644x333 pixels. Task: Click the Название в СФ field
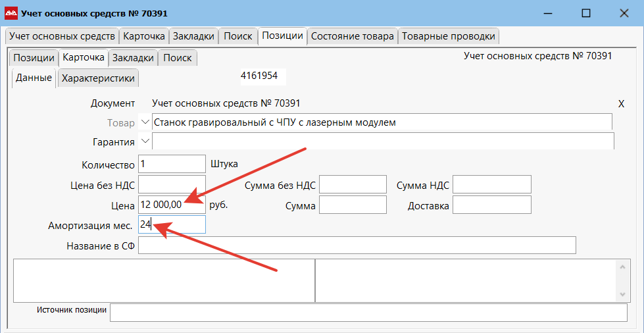357,245
